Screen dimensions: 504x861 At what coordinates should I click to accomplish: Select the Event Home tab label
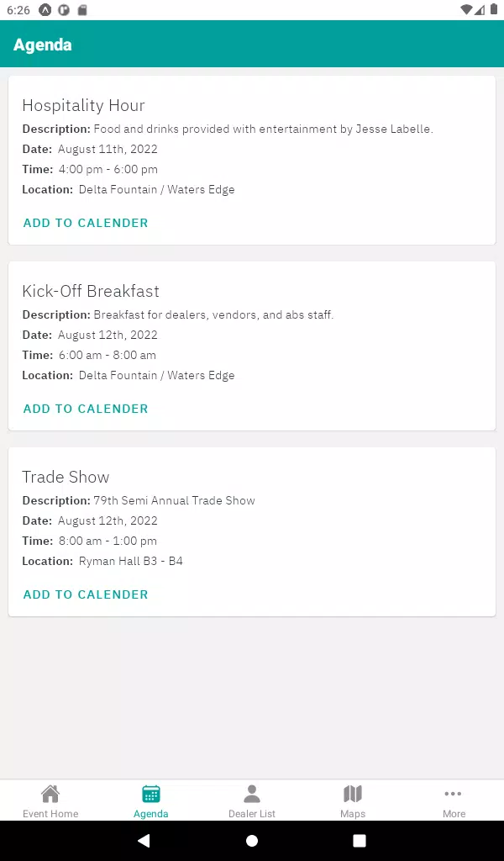click(50, 814)
